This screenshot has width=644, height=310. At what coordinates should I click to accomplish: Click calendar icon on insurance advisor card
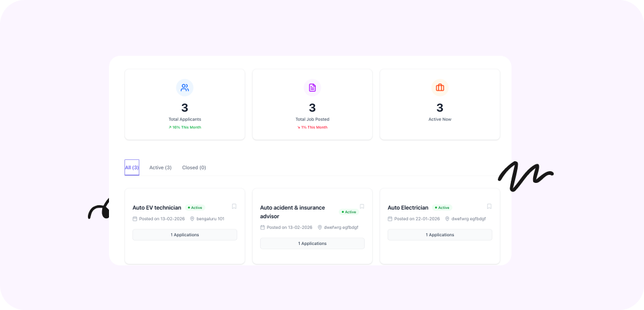pos(263,228)
